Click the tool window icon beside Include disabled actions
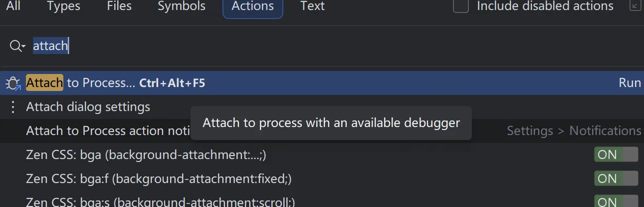Screen dimensions: 644x207 635,6
